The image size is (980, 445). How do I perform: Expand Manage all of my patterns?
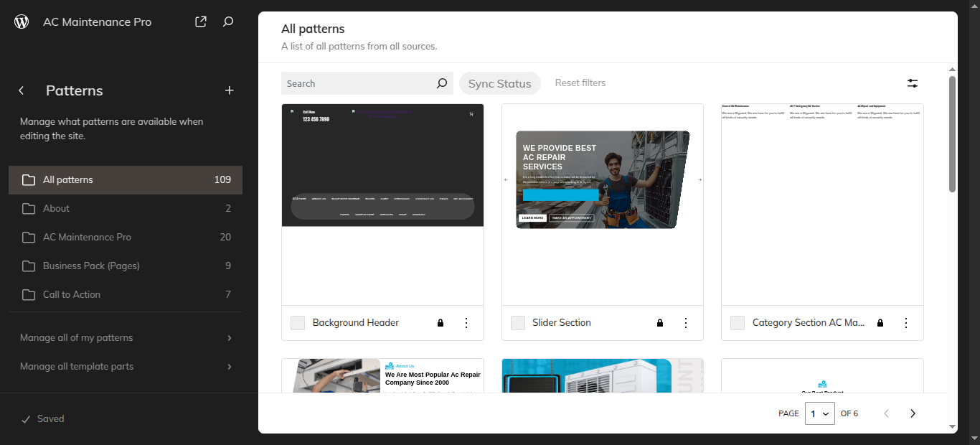126,338
